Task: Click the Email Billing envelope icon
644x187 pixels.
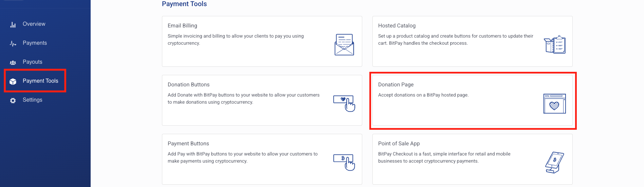Action: [x=344, y=44]
